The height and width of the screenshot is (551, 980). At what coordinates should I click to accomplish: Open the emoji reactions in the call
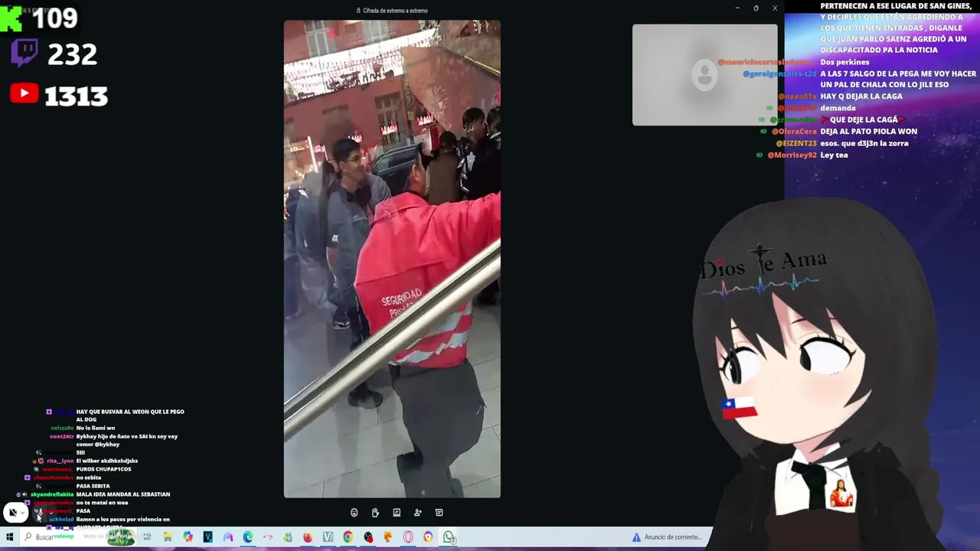[x=354, y=513]
